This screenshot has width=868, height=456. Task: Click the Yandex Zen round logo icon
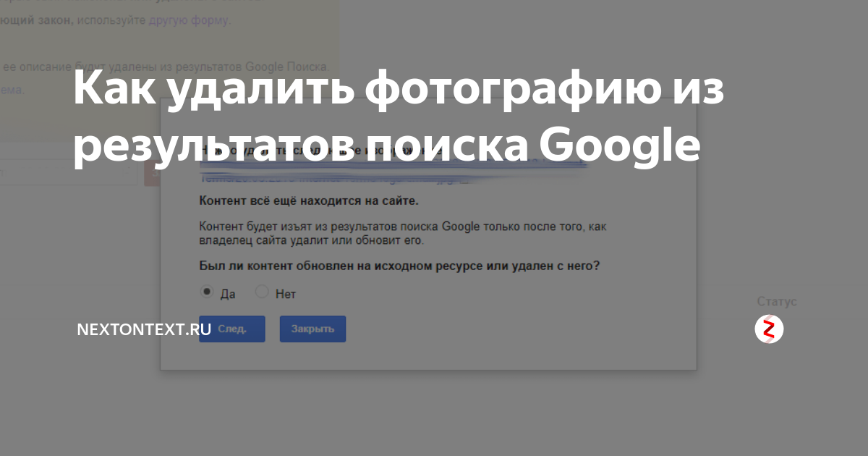tap(769, 329)
